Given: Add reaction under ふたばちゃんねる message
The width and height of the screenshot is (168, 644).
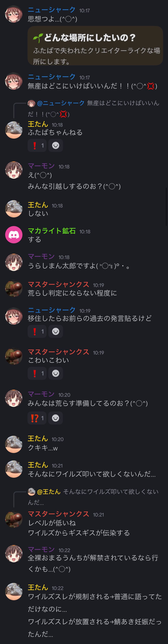Looking at the screenshot, I should pyautogui.click(x=55, y=145).
